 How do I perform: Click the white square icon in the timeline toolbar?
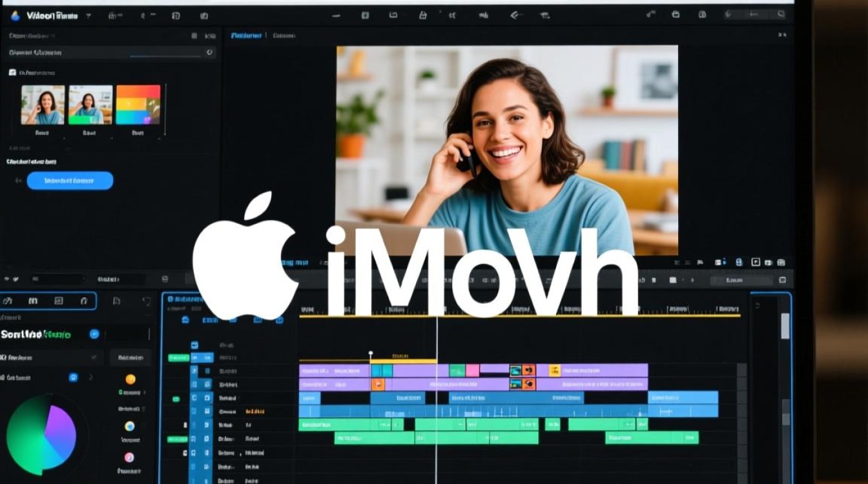672,280
